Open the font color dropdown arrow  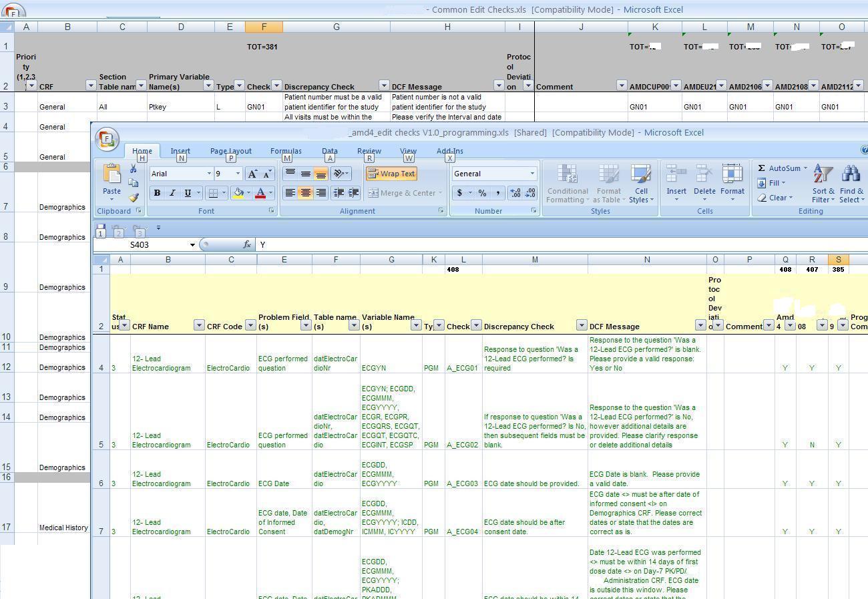pos(270,194)
